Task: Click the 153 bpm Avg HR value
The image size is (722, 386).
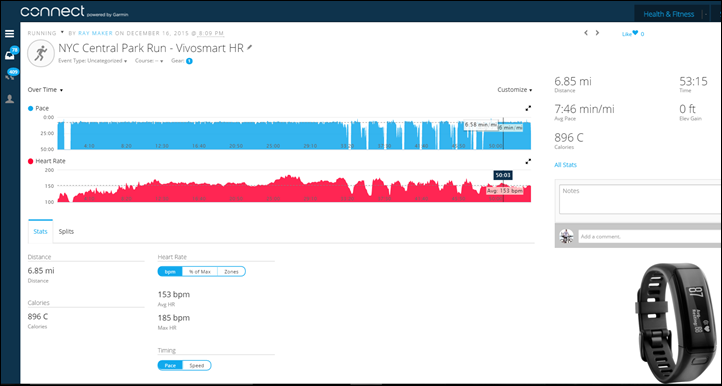Action: [x=174, y=294]
